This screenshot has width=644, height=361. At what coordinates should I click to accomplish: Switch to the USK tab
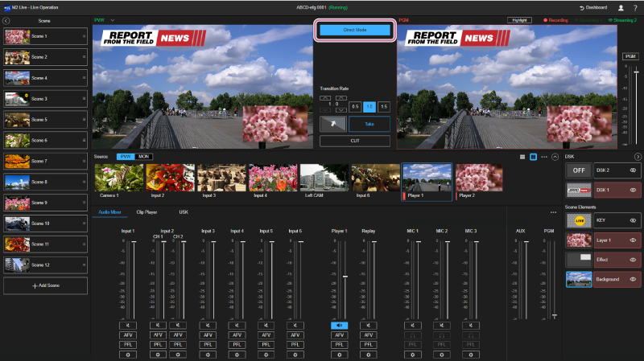pos(184,212)
